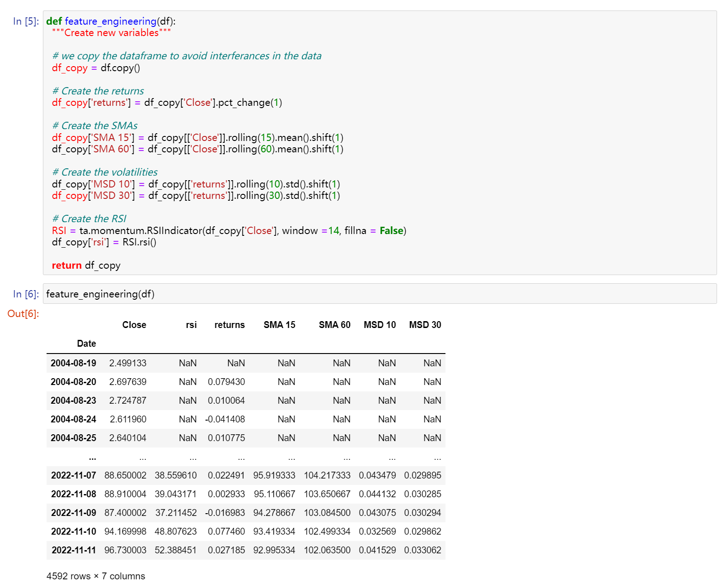Click MSD 30 value 0.030285
Viewport: 728px width, 588px height.
pyautogui.click(x=423, y=494)
